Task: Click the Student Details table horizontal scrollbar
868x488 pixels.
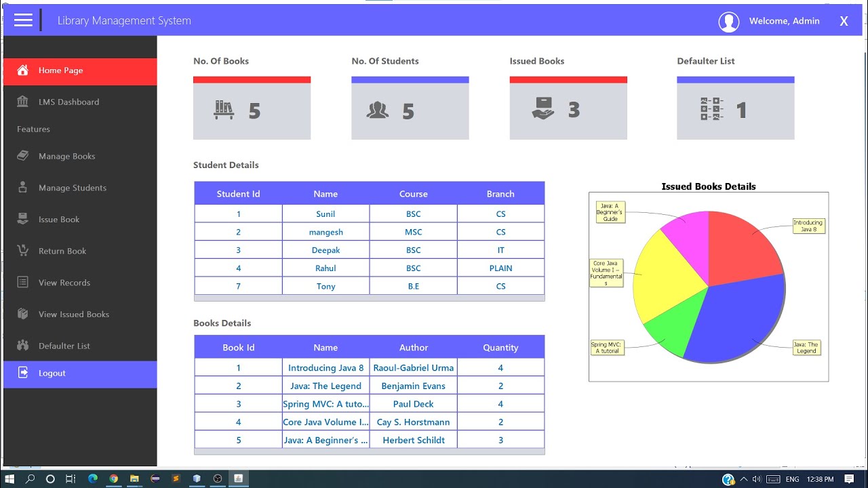Action: (x=370, y=298)
